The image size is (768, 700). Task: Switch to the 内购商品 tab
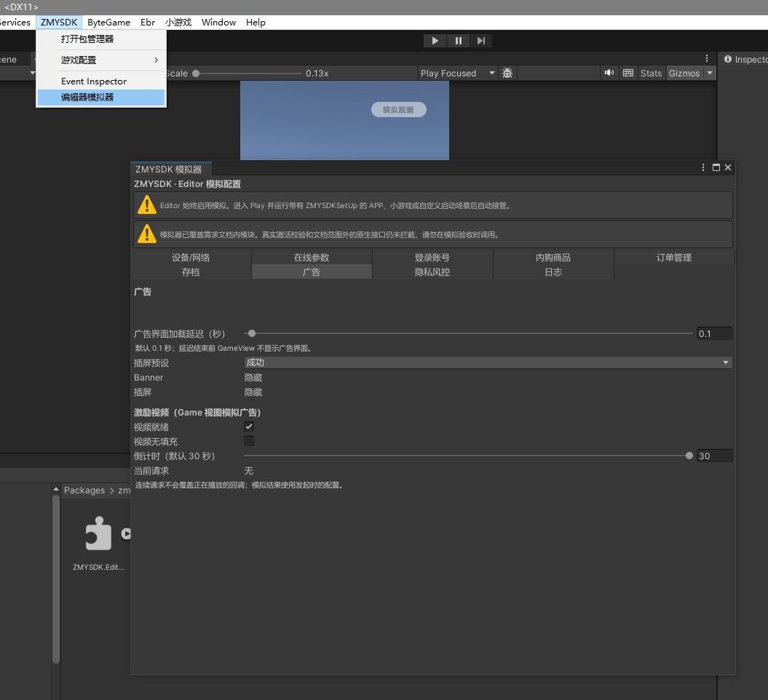coord(553,258)
